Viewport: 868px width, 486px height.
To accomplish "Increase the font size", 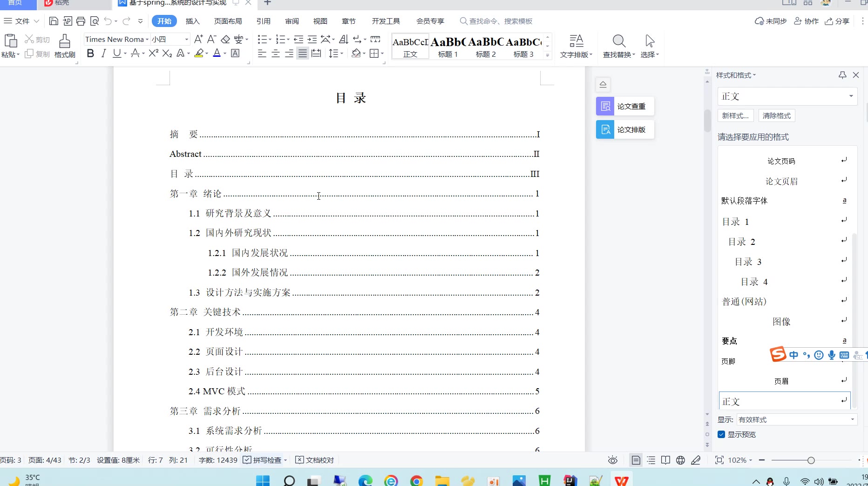I will pyautogui.click(x=198, y=39).
